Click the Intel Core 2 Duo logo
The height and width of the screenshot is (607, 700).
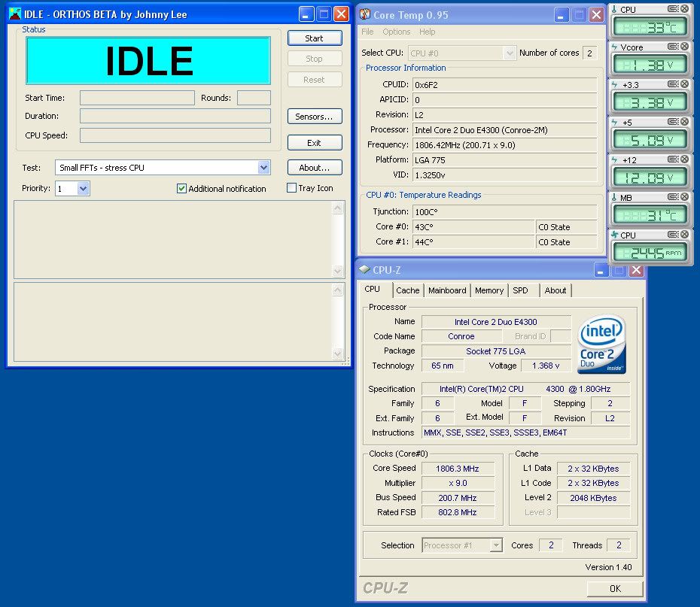602,344
